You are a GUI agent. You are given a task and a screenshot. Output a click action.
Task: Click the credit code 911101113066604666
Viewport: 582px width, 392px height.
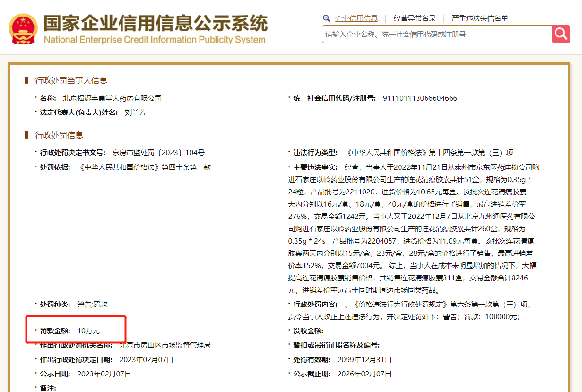420,98
